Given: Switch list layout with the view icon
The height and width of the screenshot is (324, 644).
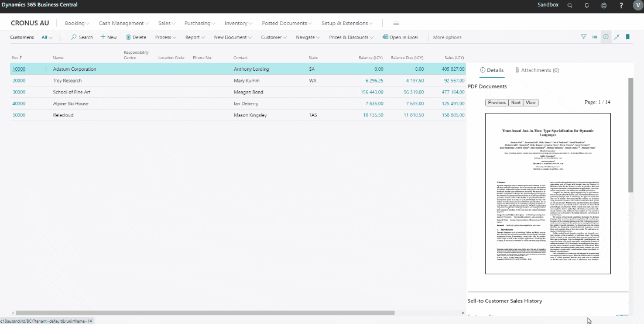Looking at the screenshot, I should 594,37.
